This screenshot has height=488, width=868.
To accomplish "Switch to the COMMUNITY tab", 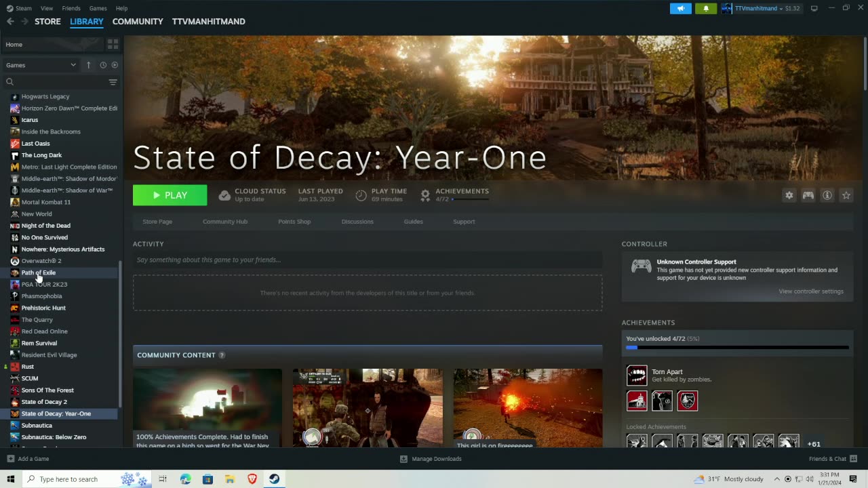I will click(138, 22).
